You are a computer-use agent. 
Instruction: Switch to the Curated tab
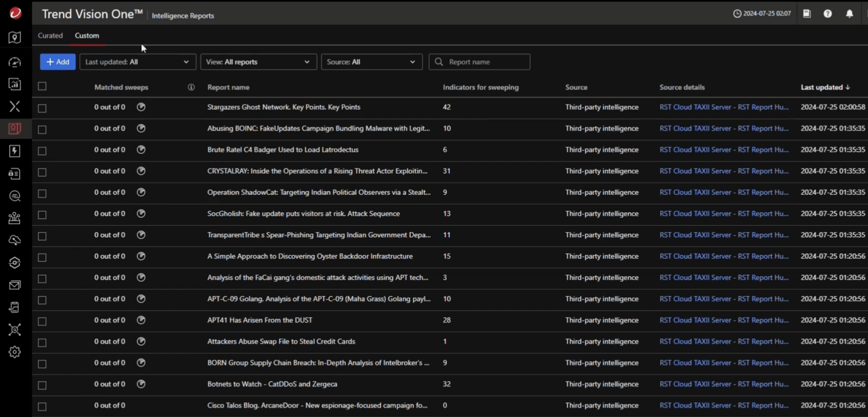tap(50, 36)
